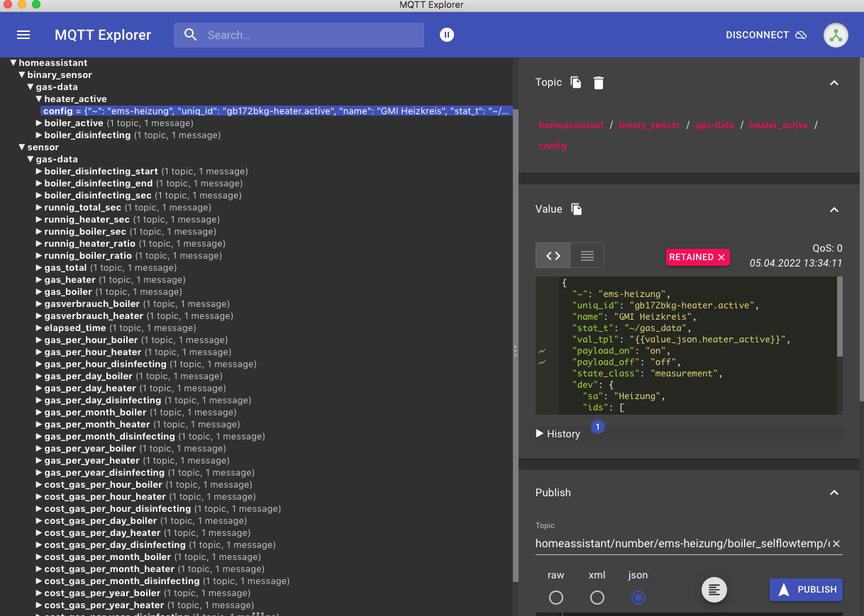Switch to diff view lines icon
This screenshot has width=864, height=616.
587,256
